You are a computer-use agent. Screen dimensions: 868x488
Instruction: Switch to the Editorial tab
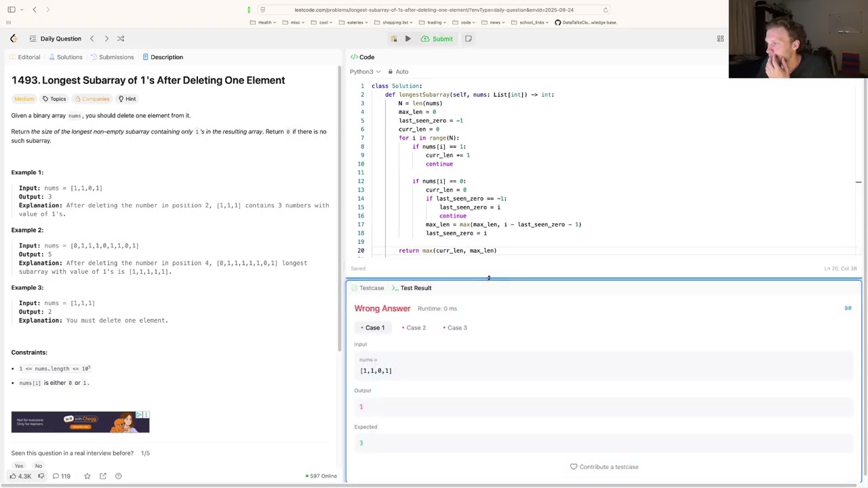pos(24,57)
